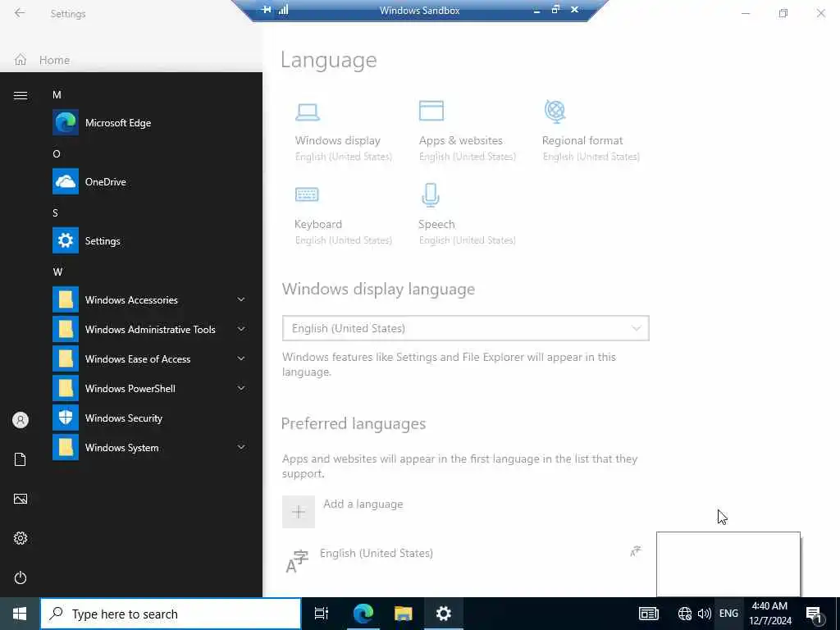
Task: Open Task View from the taskbar
Action: click(321, 614)
